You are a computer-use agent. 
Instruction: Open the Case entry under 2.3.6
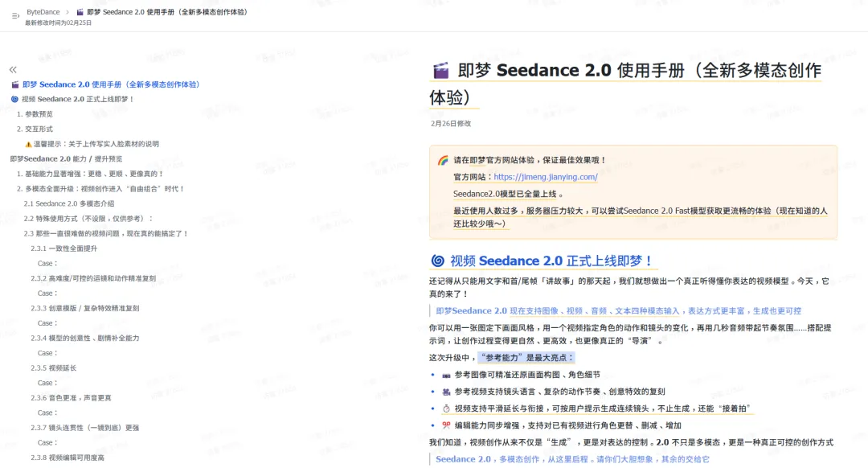tap(47, 413)
